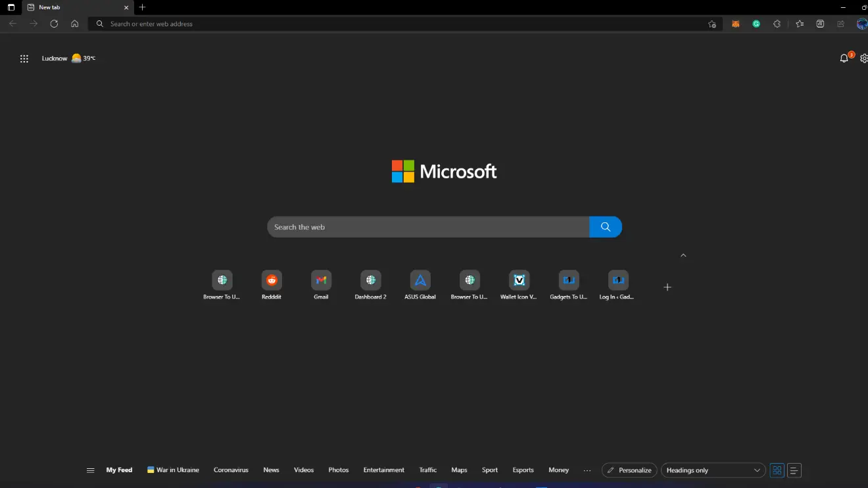Open a new tab with plus button
The height and width of the screenshot is (488, 868).
tap(142, 7)
